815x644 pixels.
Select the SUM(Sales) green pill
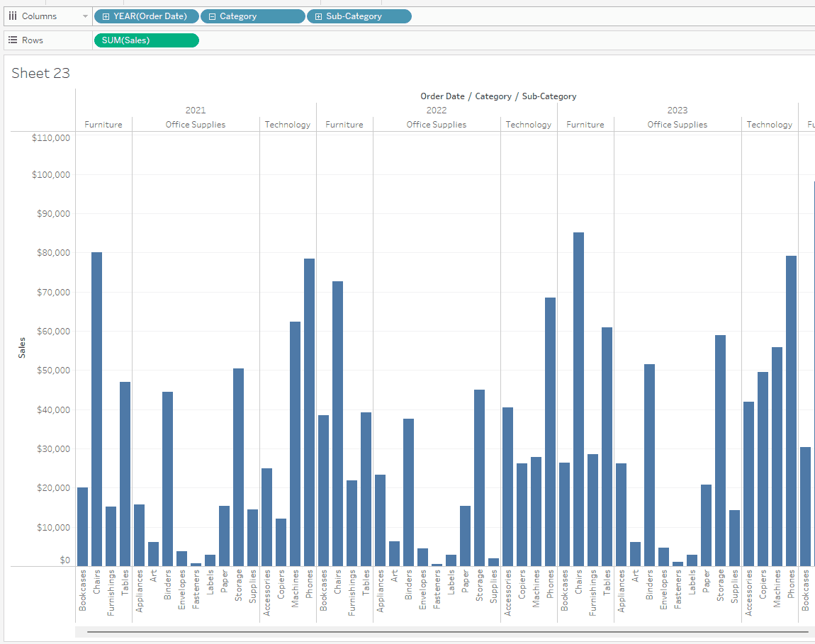(146, 40)
